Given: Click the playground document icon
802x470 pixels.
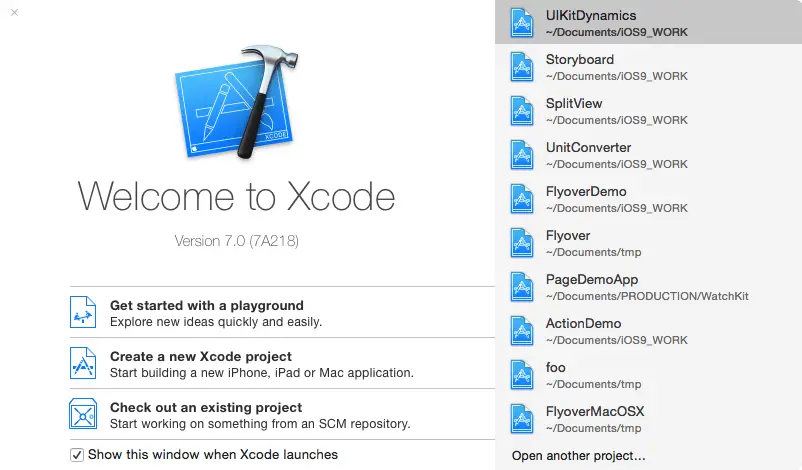Looking at the screenshot, I should pos(83,312).
